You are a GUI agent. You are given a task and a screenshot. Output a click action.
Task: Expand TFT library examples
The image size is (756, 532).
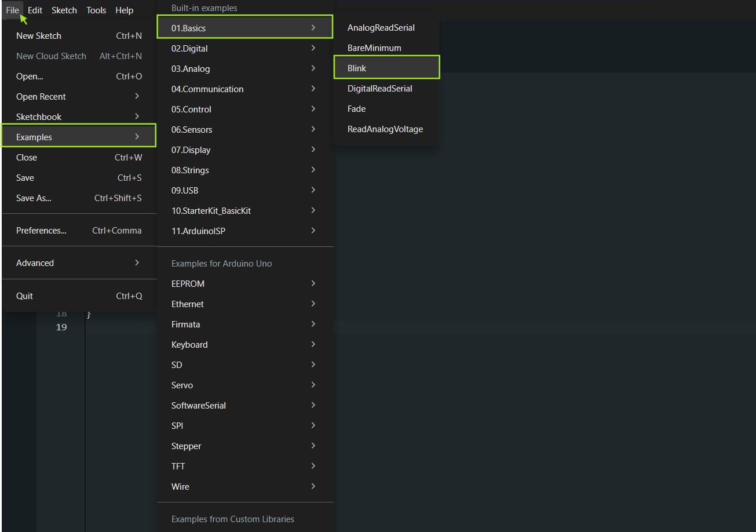tap(245, 467)
